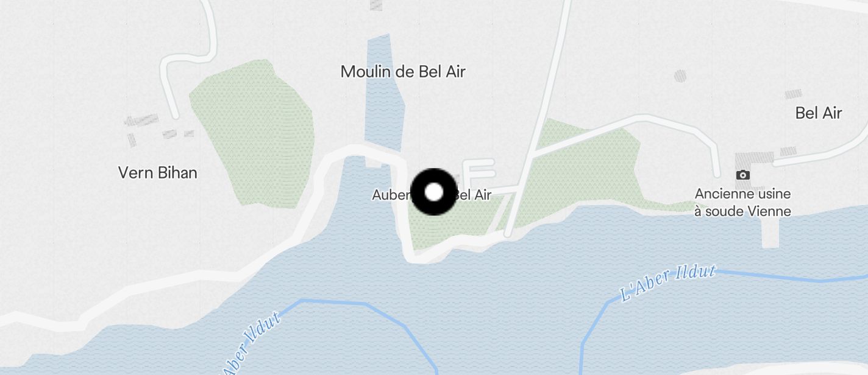The width and height of the screenshot is (868, 375).
Task: Click the standalone Bel Air hamlet label
Action: (x=819, y=113)
